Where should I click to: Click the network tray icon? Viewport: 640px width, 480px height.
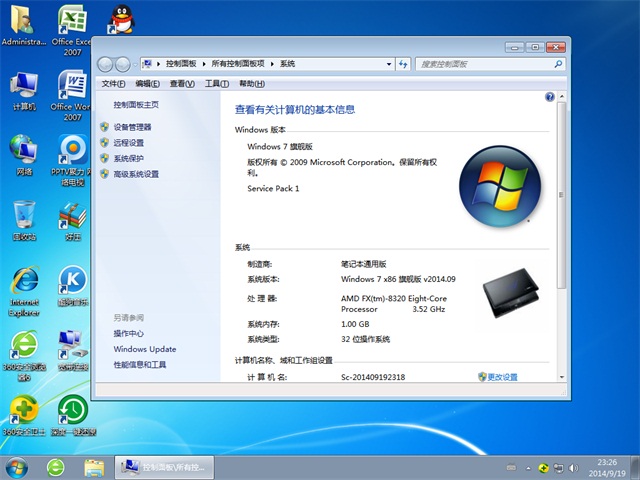point(558,468)
